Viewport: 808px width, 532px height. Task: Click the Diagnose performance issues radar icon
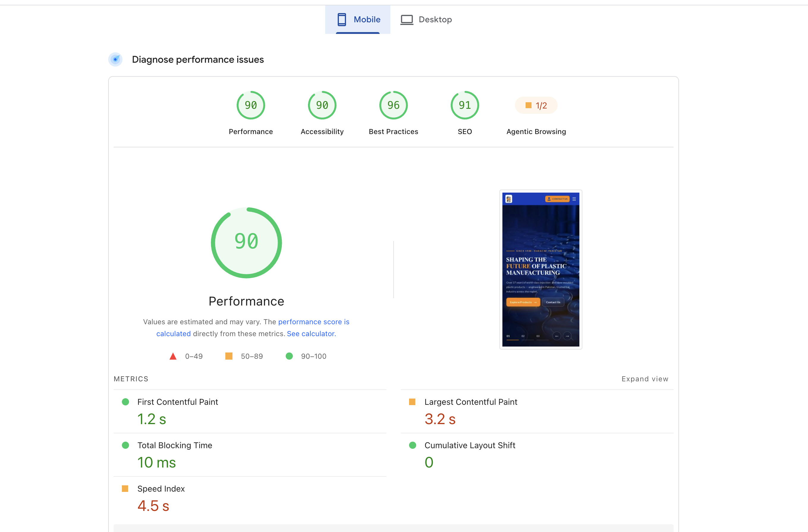[115, 59]
